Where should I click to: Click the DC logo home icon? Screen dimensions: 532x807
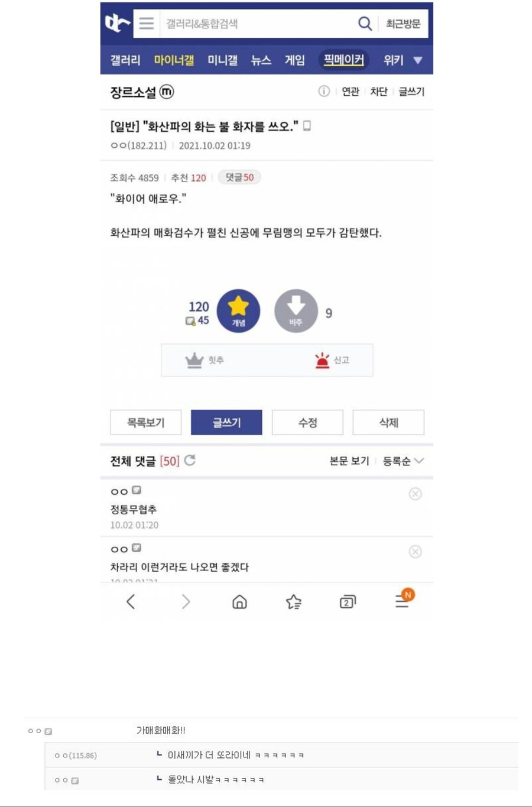117,23
